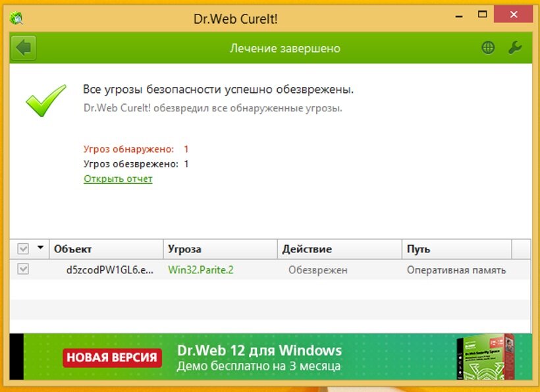Click the green back arrow button

[24, 48]
